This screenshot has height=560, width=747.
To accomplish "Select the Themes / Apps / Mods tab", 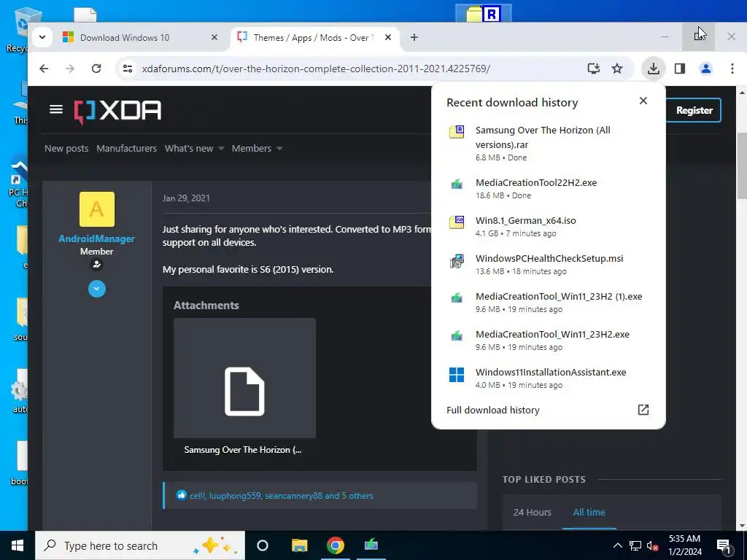I will tap(314, 38).
